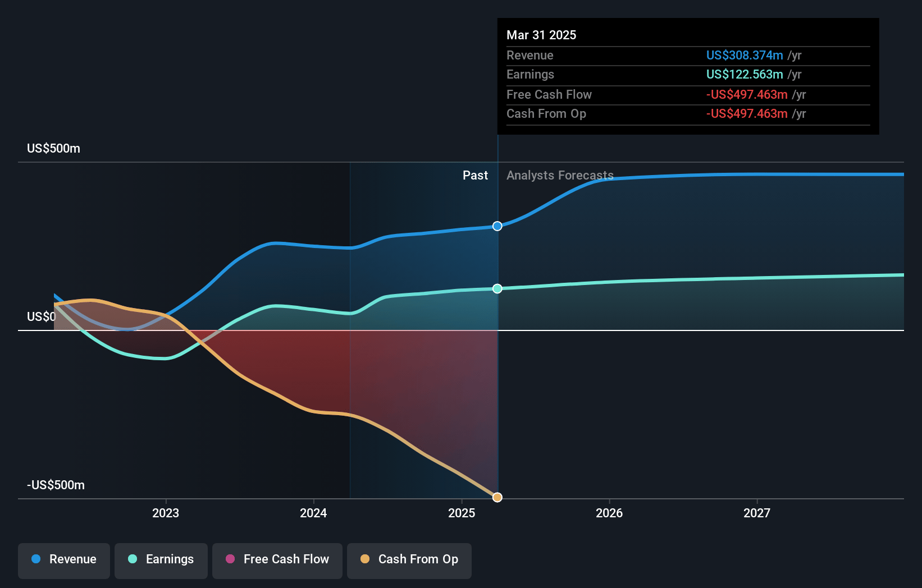This screenshot has height=588, width=922.
Task: Click the Free Cash Flow label in tooltip
Action: (x=549, y=95)
